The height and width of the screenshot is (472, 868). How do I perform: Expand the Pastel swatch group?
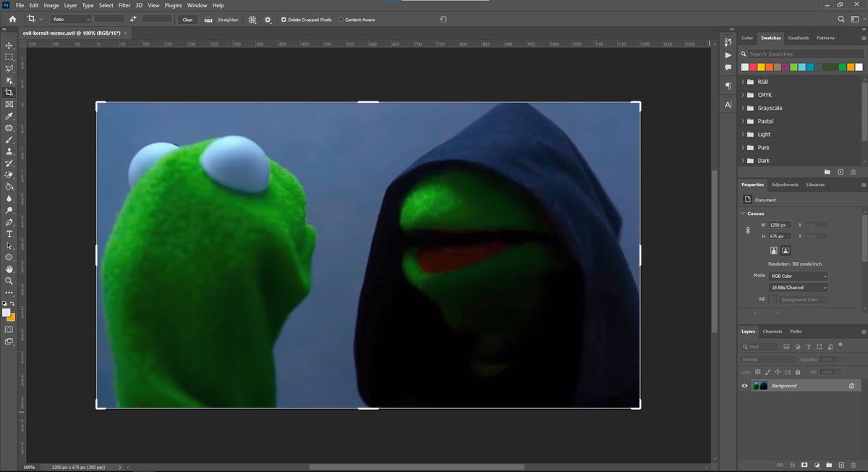click(743, 121)
